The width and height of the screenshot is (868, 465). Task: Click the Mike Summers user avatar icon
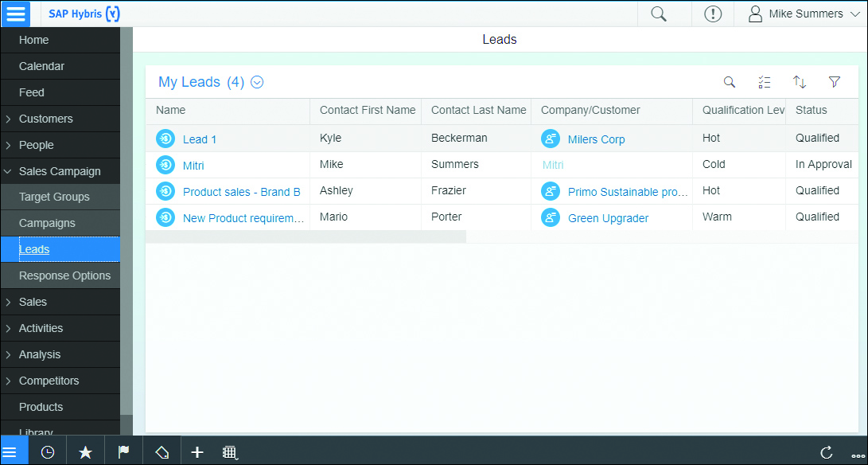pyautogui.click(x=755, y=14)
